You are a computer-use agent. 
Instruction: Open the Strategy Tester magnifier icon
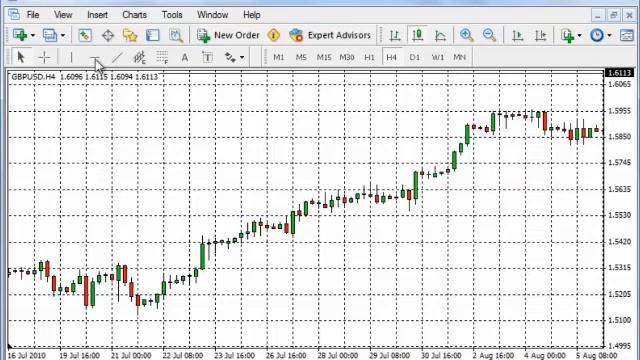176,36
